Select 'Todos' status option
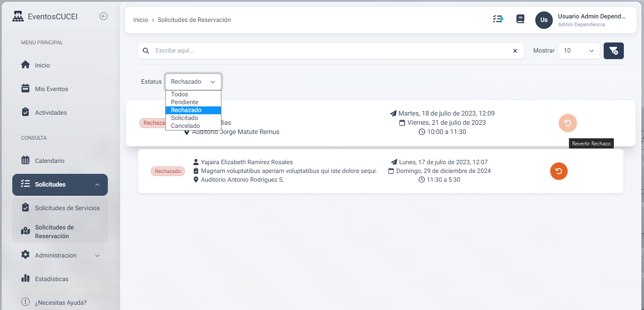Viewport: 644px width, 310px height. (179, 95)
